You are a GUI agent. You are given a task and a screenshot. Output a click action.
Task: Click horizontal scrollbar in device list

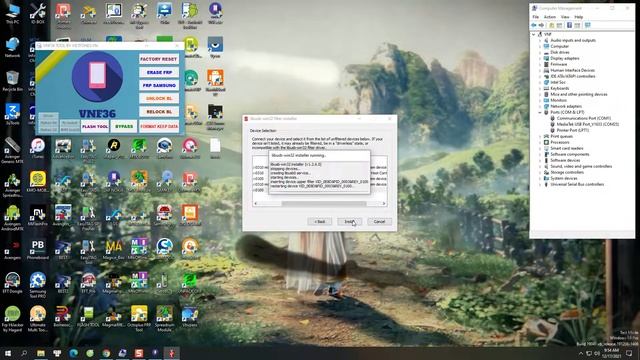pyautogui.click(x=323, y=203)
